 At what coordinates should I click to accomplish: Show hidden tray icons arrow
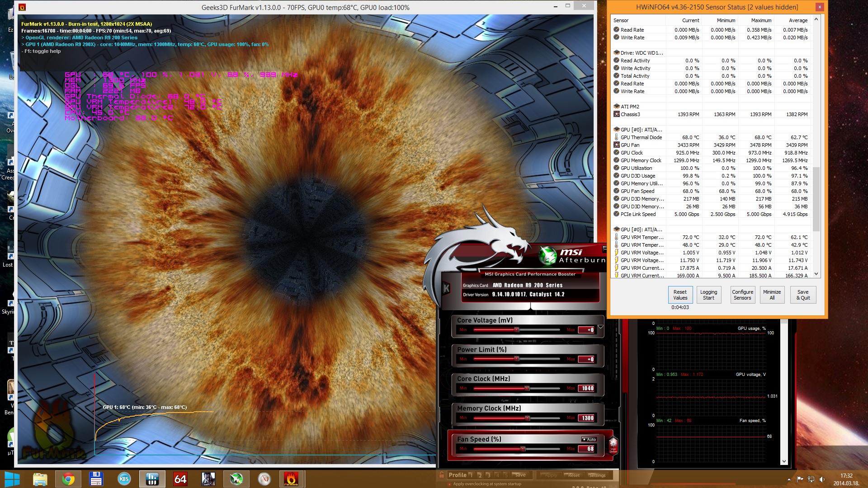click(x=789, y=479)
